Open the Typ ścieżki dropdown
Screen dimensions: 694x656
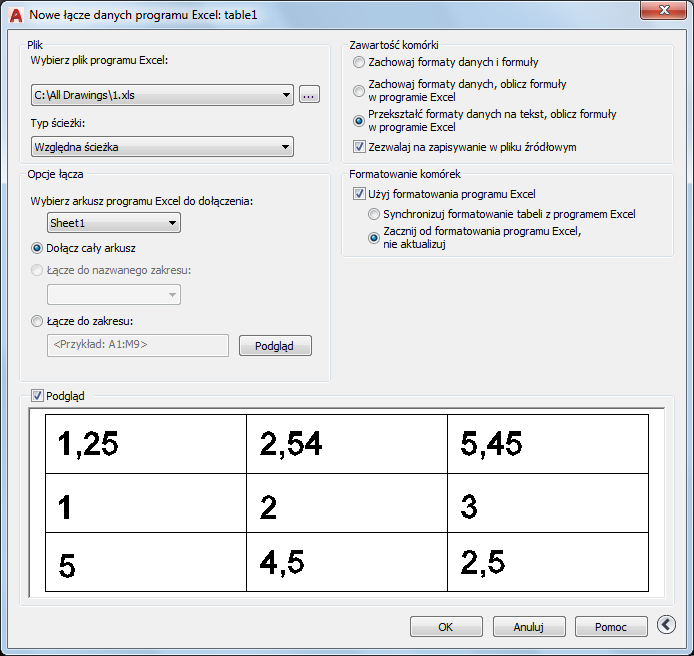162,147
